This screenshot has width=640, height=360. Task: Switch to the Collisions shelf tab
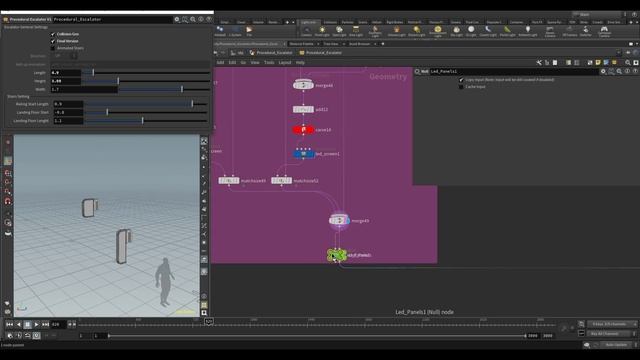pos(330,22)
